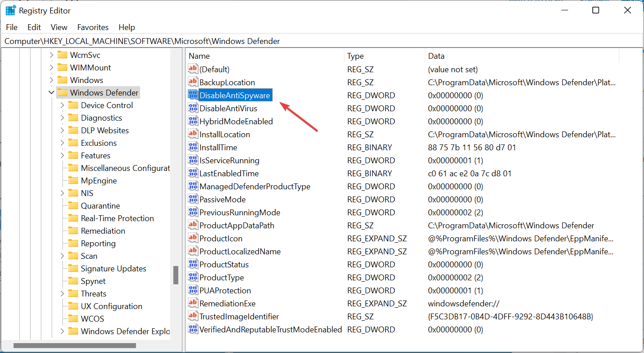Select the ProductAppDataPath value name
Screen dimensions: 644x353
click(x=237, y=225)
